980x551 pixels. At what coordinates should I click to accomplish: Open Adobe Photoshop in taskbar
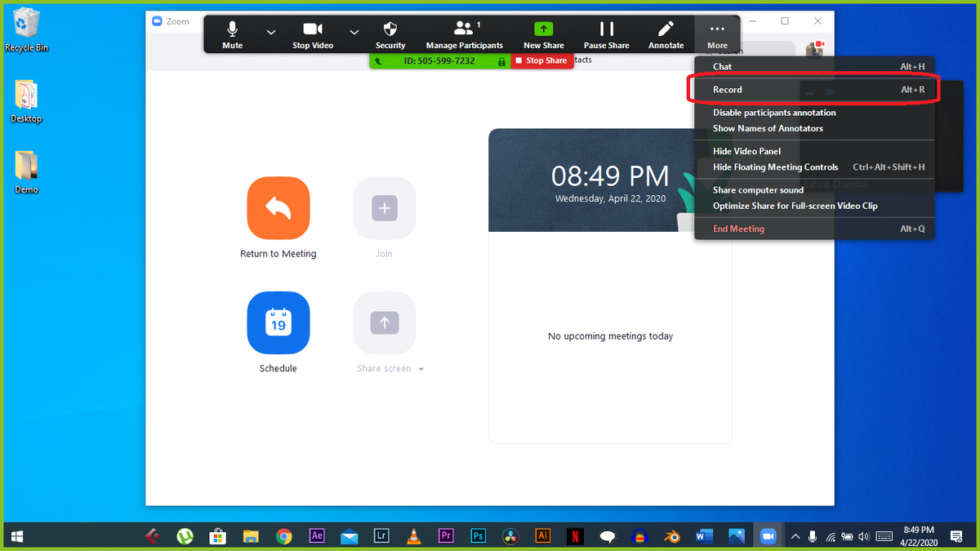(479, 536)
